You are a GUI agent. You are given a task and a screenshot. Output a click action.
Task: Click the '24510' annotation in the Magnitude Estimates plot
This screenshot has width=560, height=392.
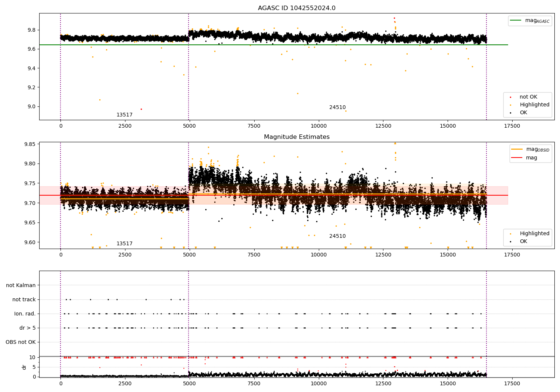[x=337, y=236]
